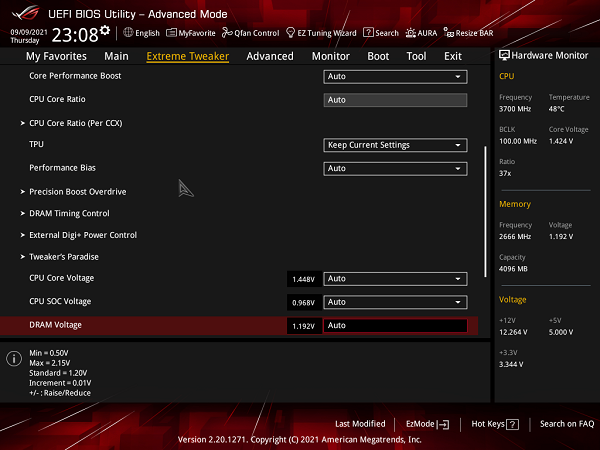Select the TPU label
The image size is (600, 450).
(36, 144)
